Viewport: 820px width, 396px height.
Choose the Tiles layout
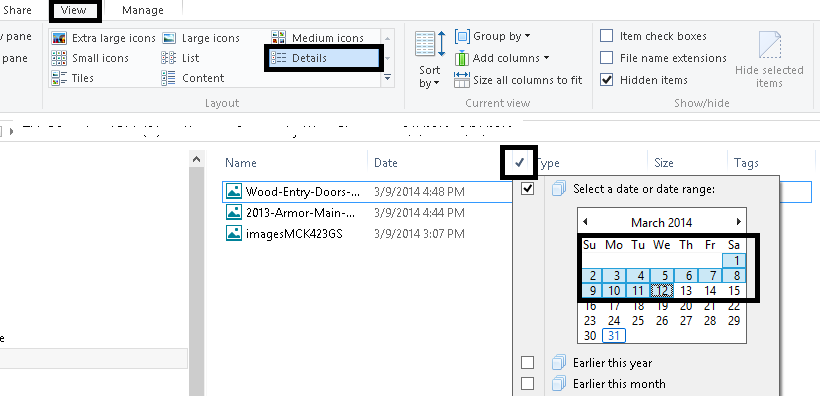pos(72,78)
